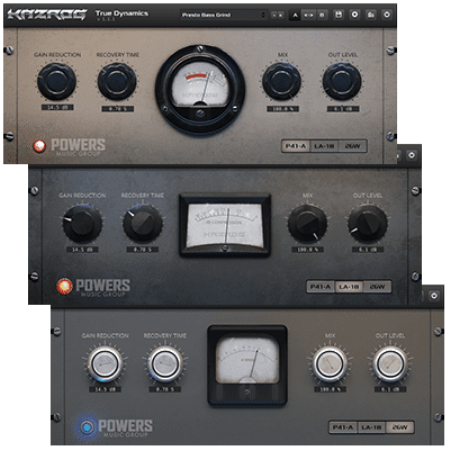Click the bar-chart shaped toolbar icon
This screenshot has height=450, width=450.
tap(371, 15)
